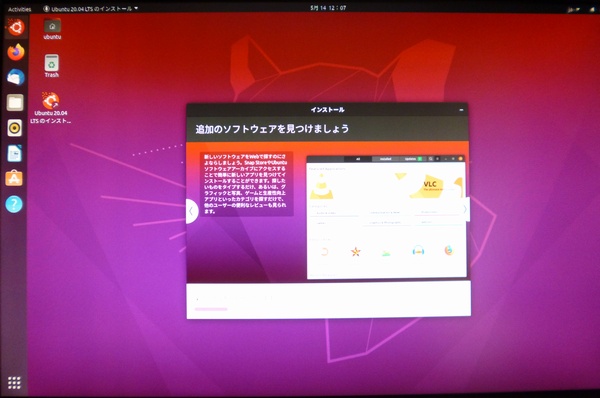Open Firefox from the dock
This screenshot has width=600, height=398.
point(16,52)
